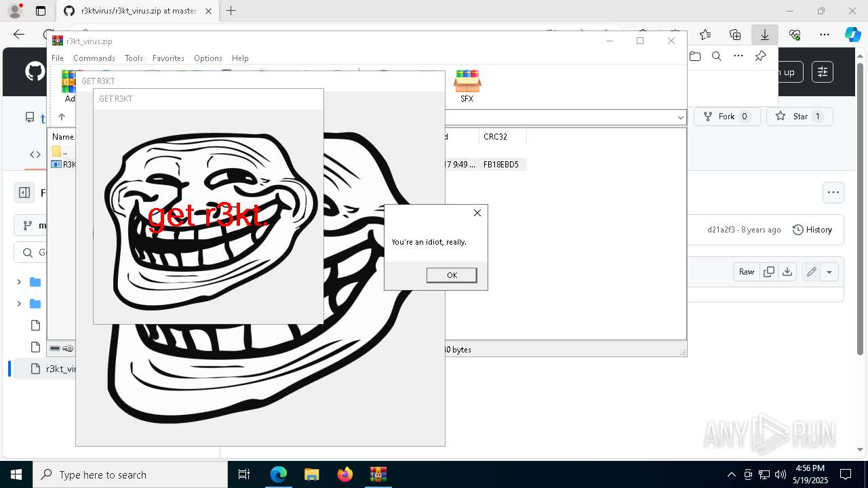
Task: Open the file more-actions ellipsis button
Action: tap(833, 192)
